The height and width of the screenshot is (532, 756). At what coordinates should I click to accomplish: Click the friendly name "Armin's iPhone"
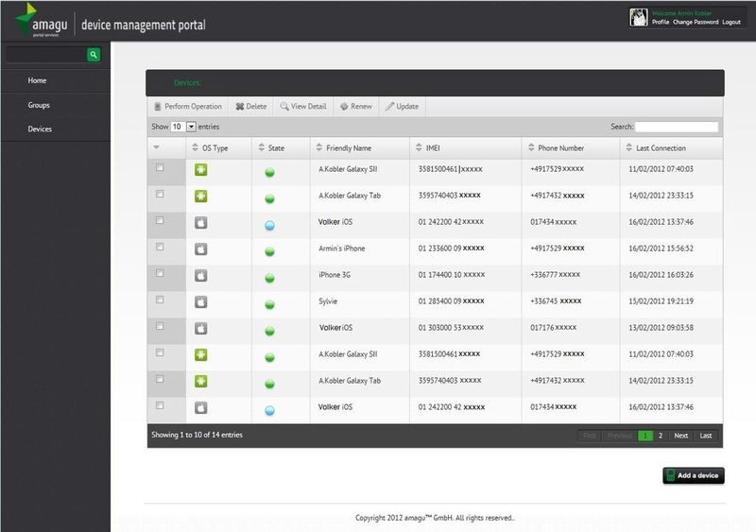coord(342,249)
